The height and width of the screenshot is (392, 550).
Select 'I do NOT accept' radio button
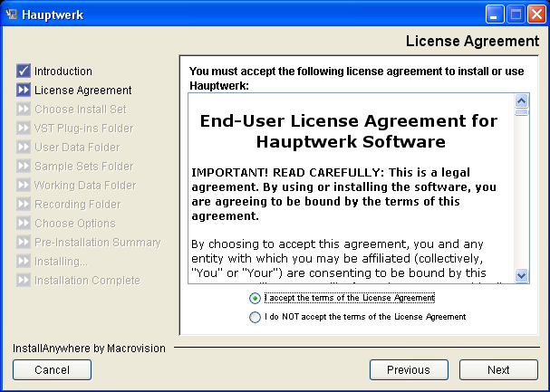[255, 317]
